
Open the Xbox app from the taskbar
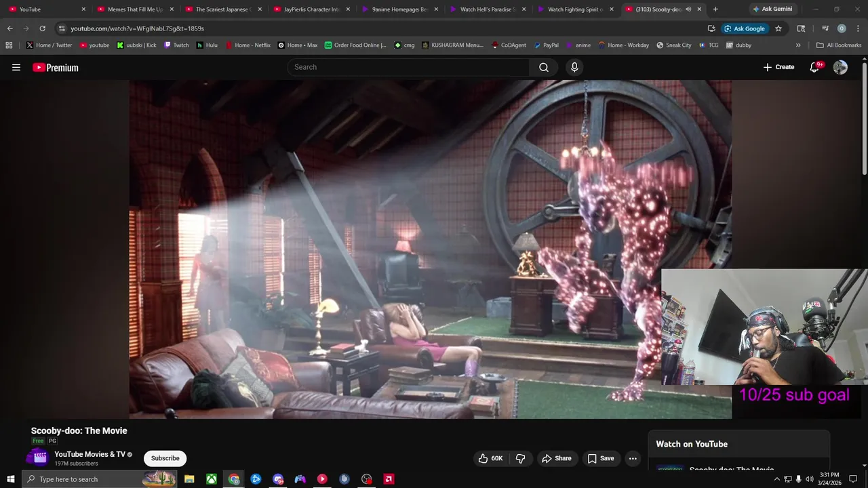tap(212, 479)
